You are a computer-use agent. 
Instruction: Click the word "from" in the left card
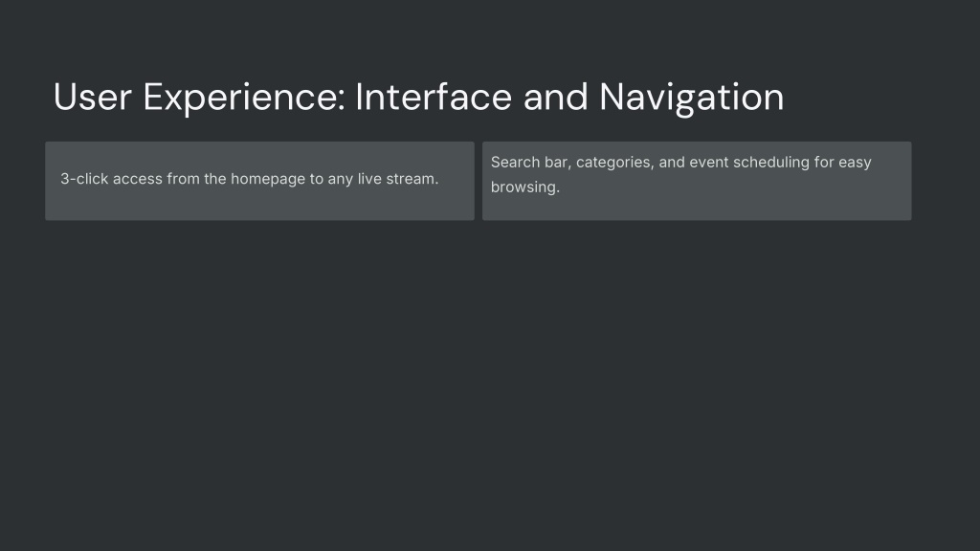pyautogui.click(x=183, y=179)
